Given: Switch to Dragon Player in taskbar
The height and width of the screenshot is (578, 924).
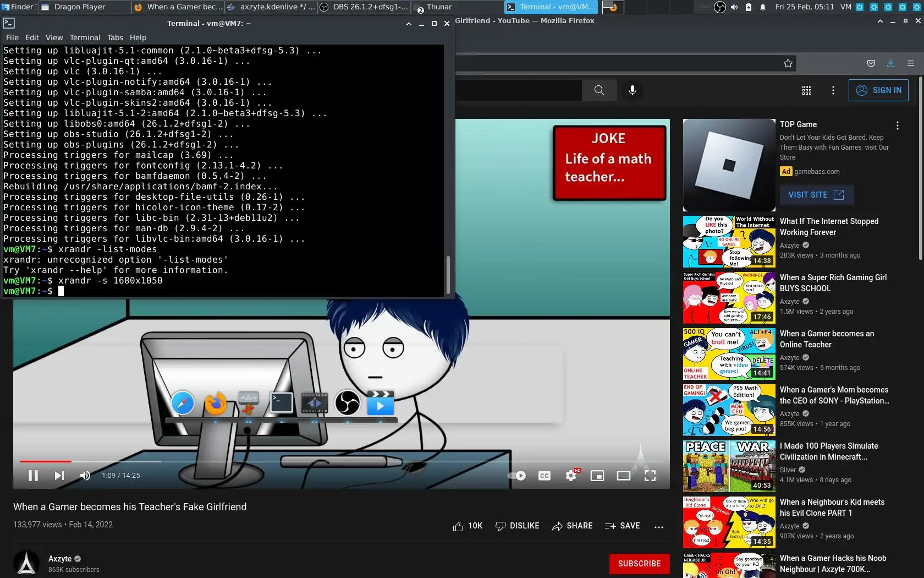Looking at the screenshot, I should 85,7.
